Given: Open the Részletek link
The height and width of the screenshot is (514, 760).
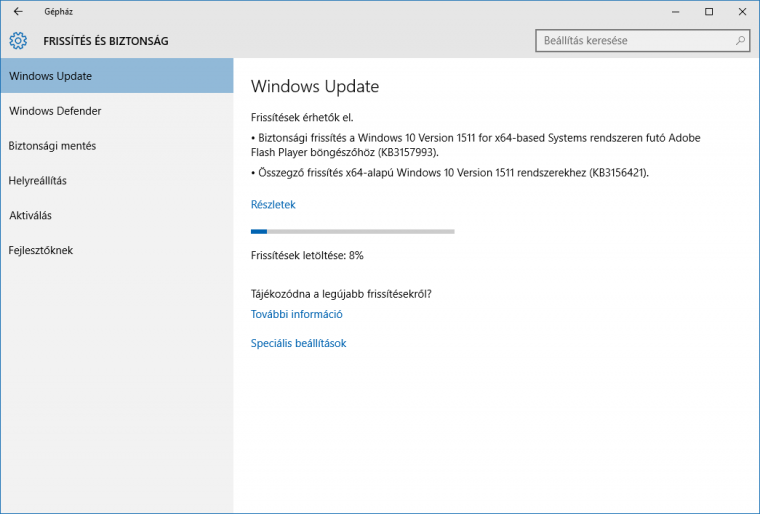Looking at the screenshot, I should [x=273, y=205].
